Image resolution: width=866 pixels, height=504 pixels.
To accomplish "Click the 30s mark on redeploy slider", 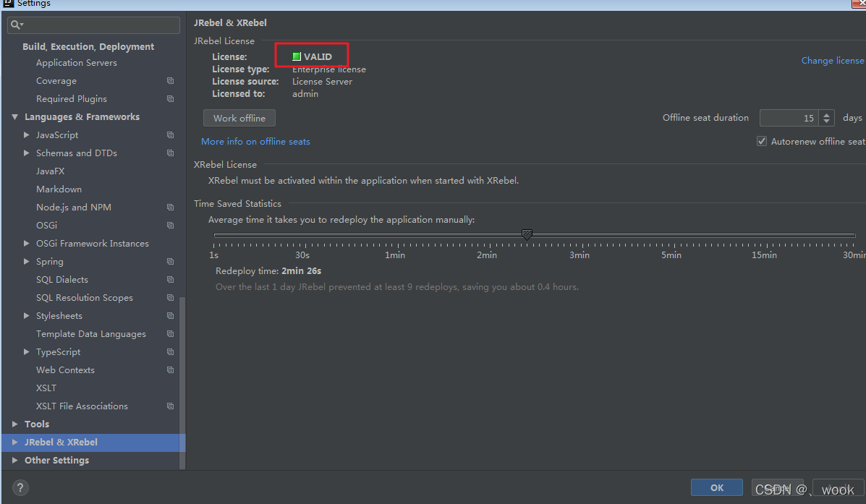I will coord(302,255).
